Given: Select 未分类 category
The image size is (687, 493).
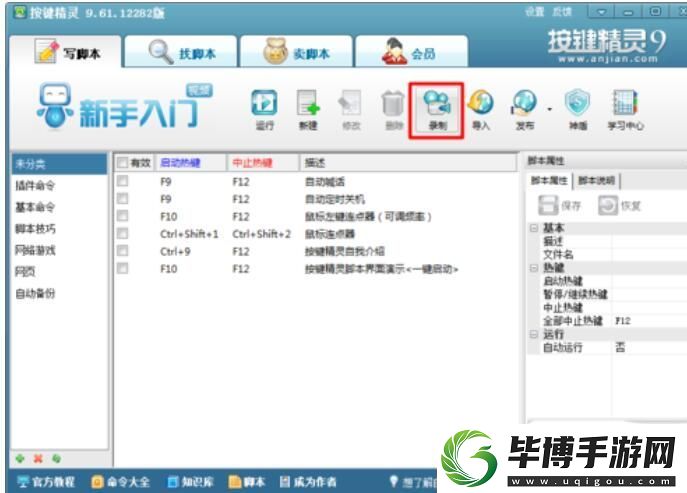Looking at the screenshot, I should tap(59, 164).
